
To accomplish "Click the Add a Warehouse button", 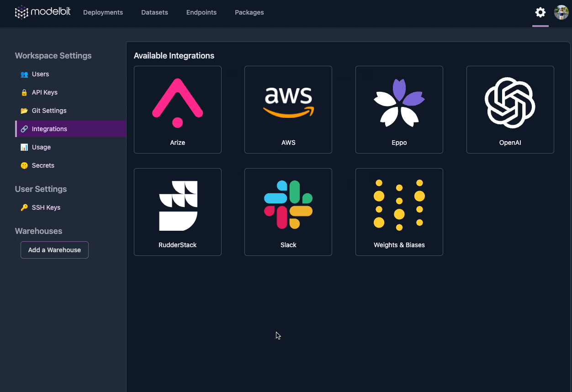I will (x=54, y=250).
